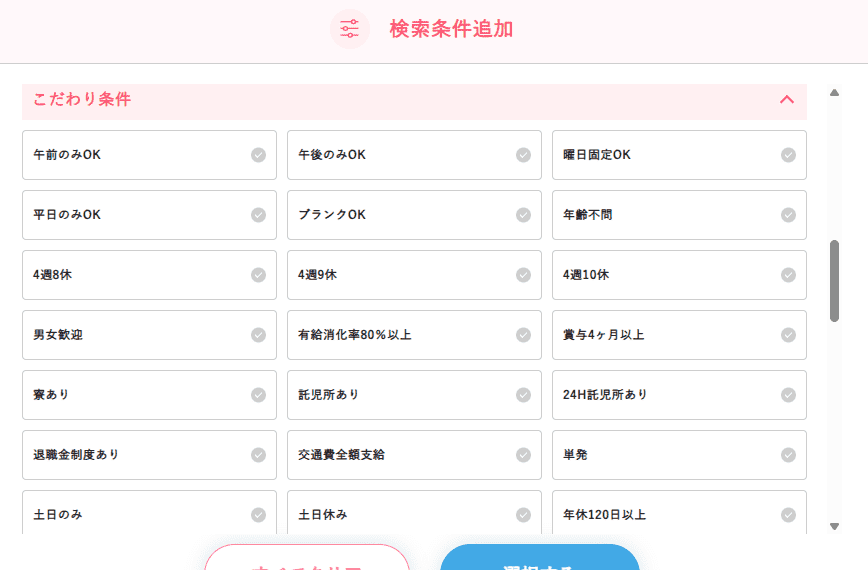Click check icon for 午前のみOK
The image size is (868, 570).
click(258, 155)
